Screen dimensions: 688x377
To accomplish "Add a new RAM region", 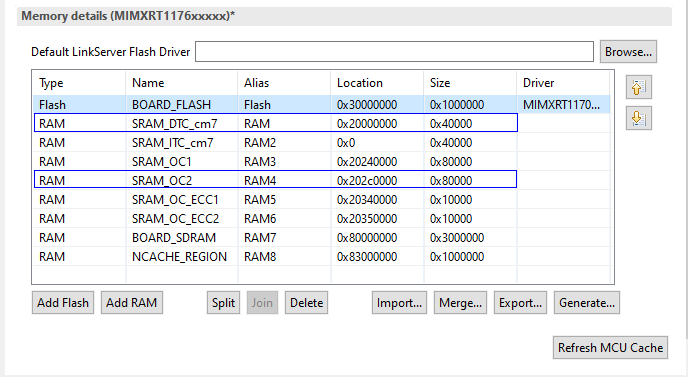I will tap(132, 303).
